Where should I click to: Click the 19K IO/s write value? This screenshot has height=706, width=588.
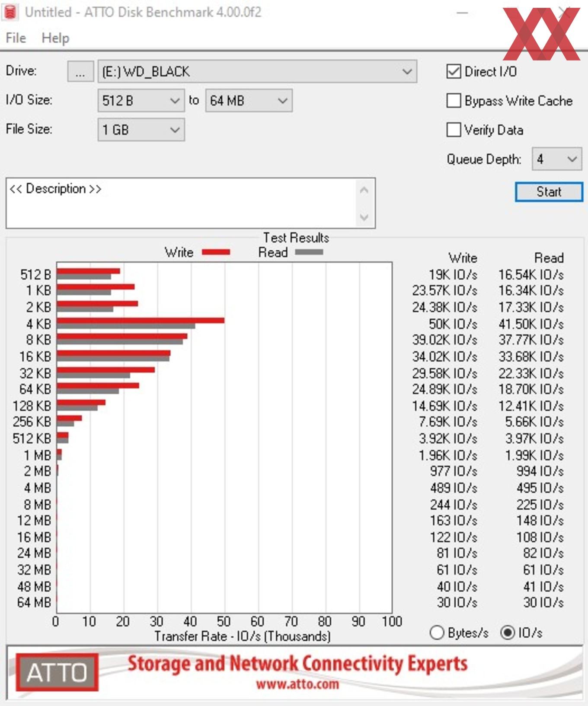(453, 275)
